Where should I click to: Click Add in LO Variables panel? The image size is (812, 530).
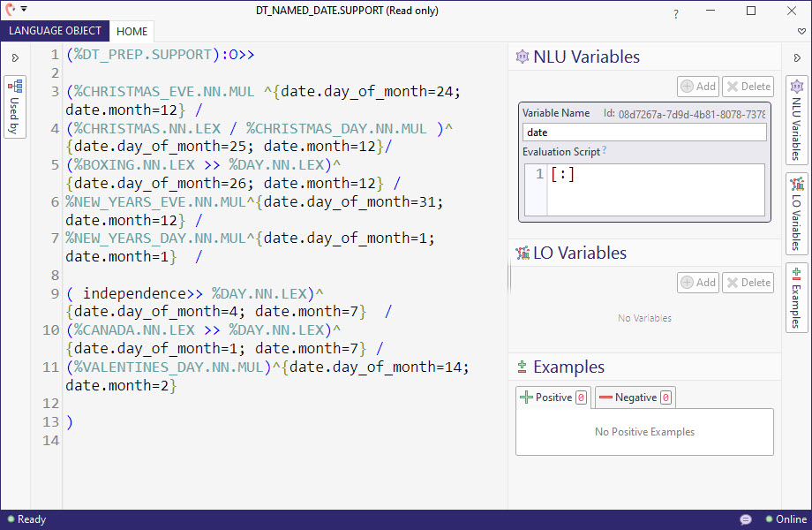coord(698,283)
